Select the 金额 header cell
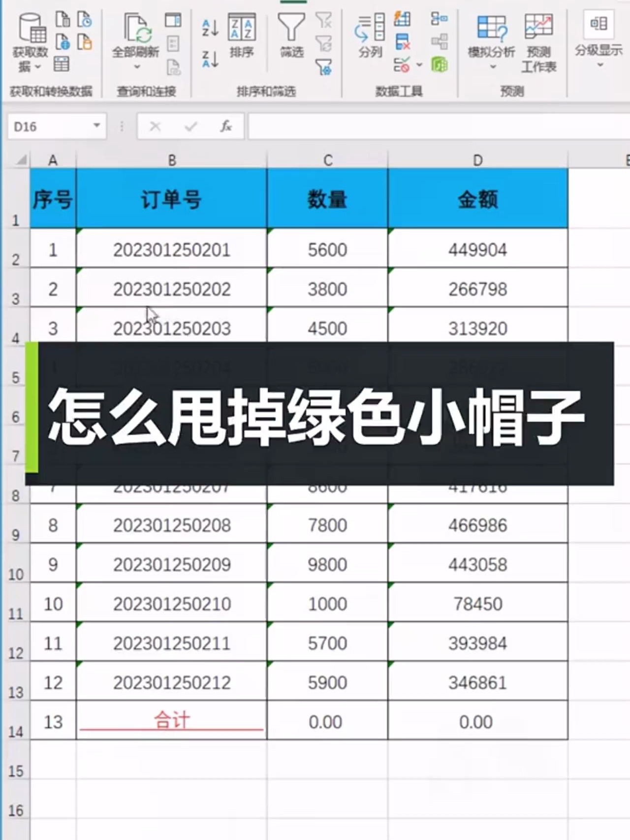630x840 pixels. (x=478, y=198)
